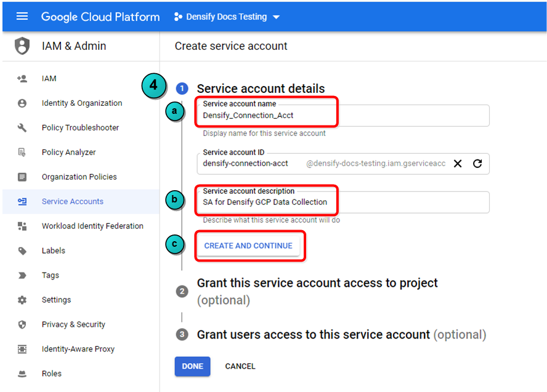The height and width of the screenshot is (392, 547).
Task: Regenerate the service account ID
Action: [477, 164]
